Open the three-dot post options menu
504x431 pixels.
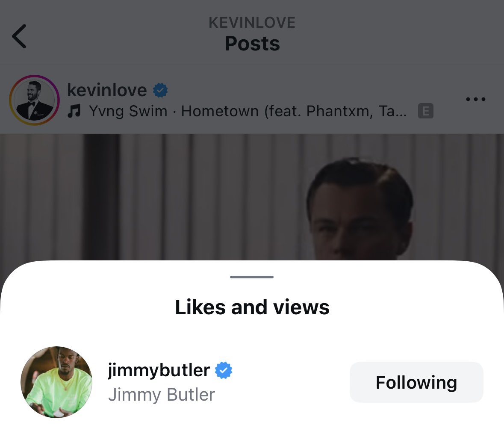click(x=475, y=100)
